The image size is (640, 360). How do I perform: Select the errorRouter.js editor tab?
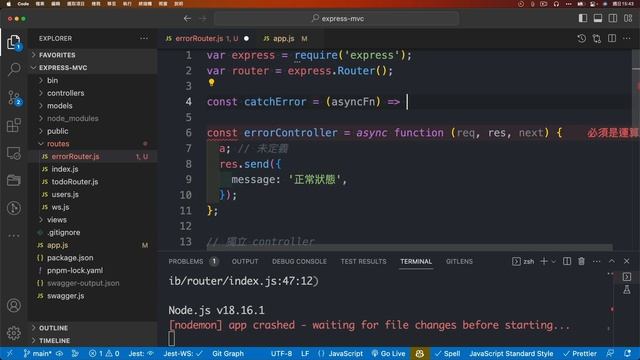pyautogui.click(x=207, y=38)
